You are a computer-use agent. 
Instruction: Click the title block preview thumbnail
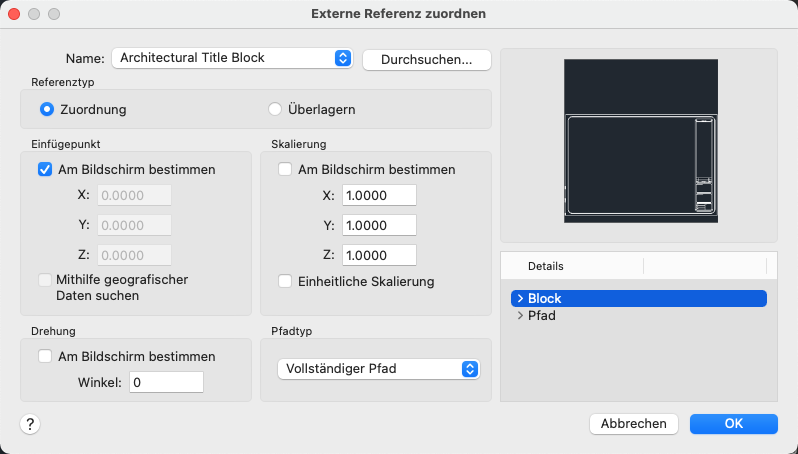(641, 141)
